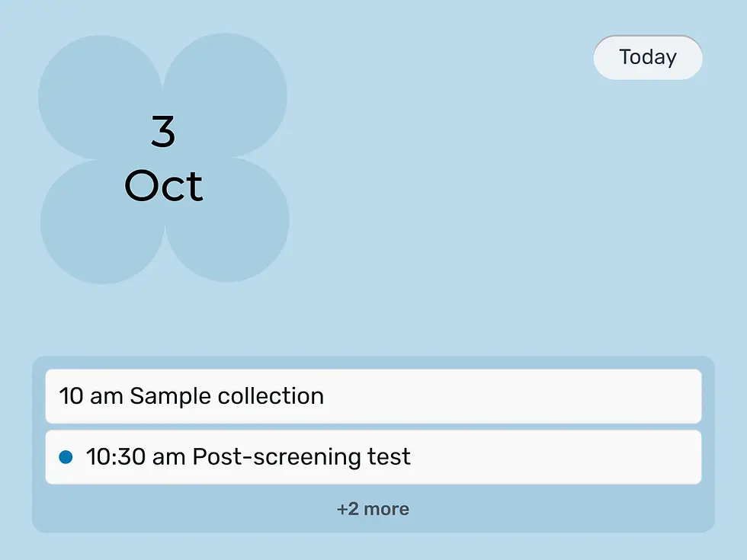The height and width of the screenshot is (560, 747).
Task: Expand the events panel at the bottom
Action: (x=373, y=508)
